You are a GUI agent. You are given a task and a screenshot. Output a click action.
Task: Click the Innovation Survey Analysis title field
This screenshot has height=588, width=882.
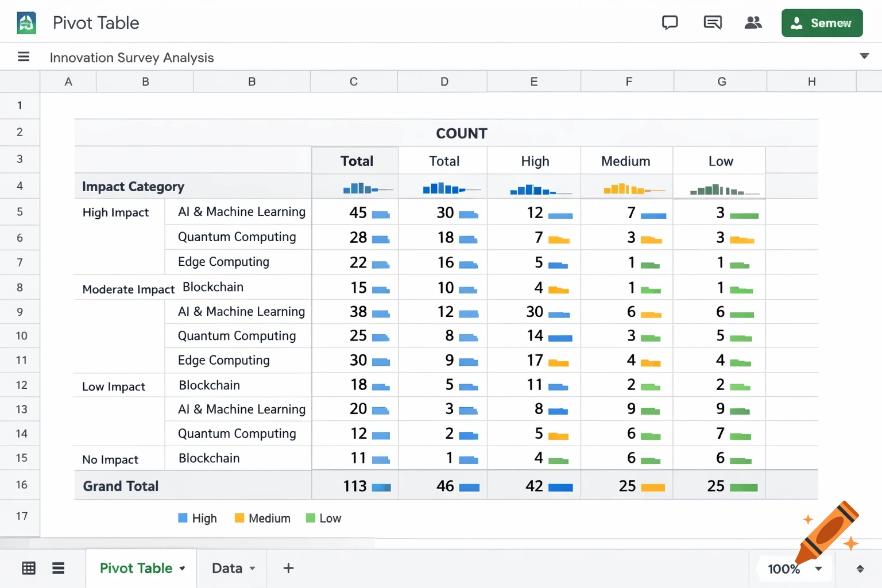tap(131, 57)
